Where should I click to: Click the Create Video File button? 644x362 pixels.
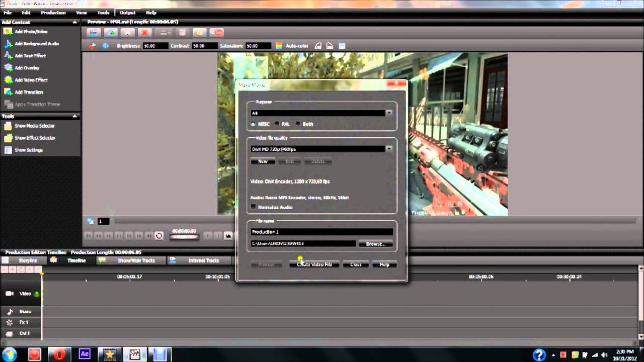click(314, 264)
